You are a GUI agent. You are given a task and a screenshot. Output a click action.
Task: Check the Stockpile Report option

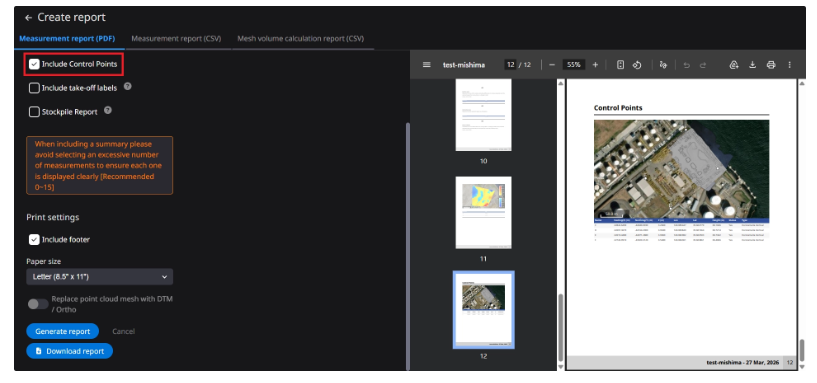pos(34,112)
